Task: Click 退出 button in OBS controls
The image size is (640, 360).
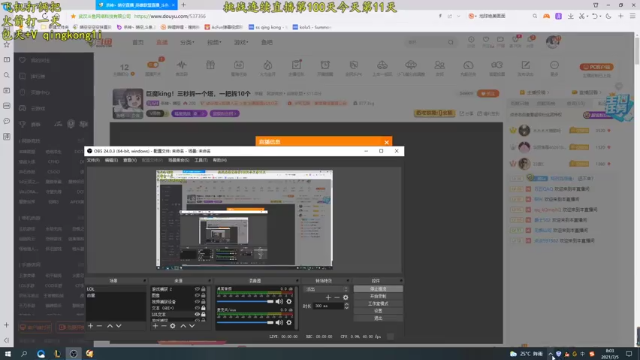Action: 378,318
